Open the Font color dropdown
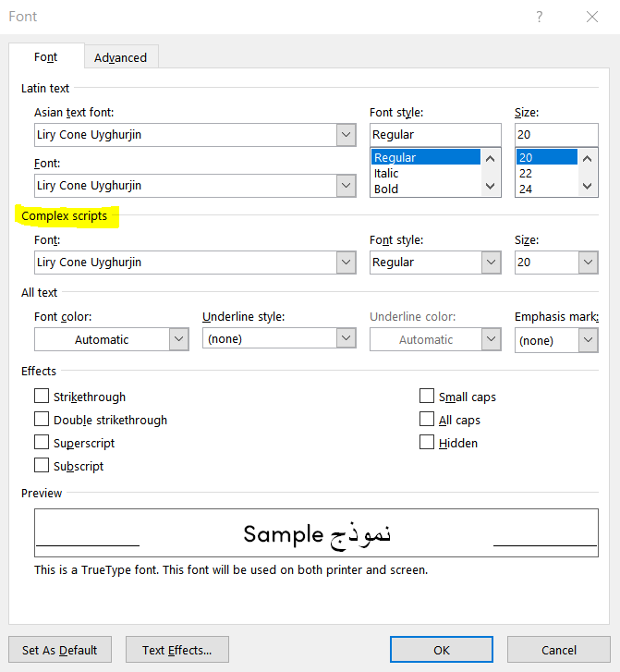The width and height of the screenshot is (620, 672). pyautogui.click(x=178, y=339)
